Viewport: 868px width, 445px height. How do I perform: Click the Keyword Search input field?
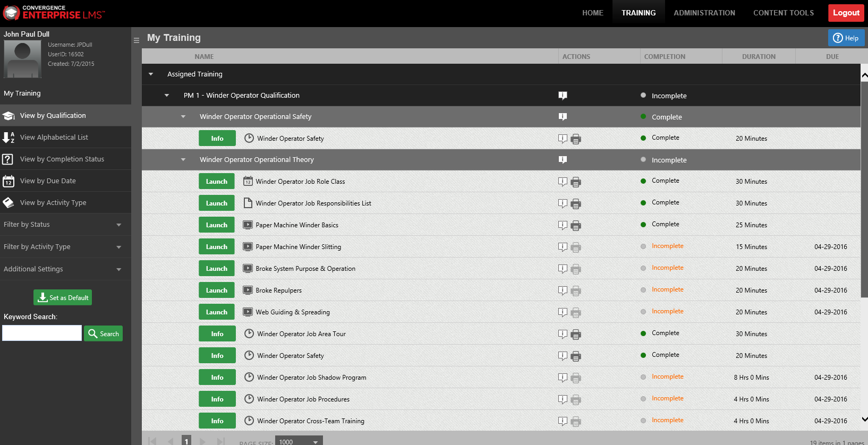pos(42,333)
